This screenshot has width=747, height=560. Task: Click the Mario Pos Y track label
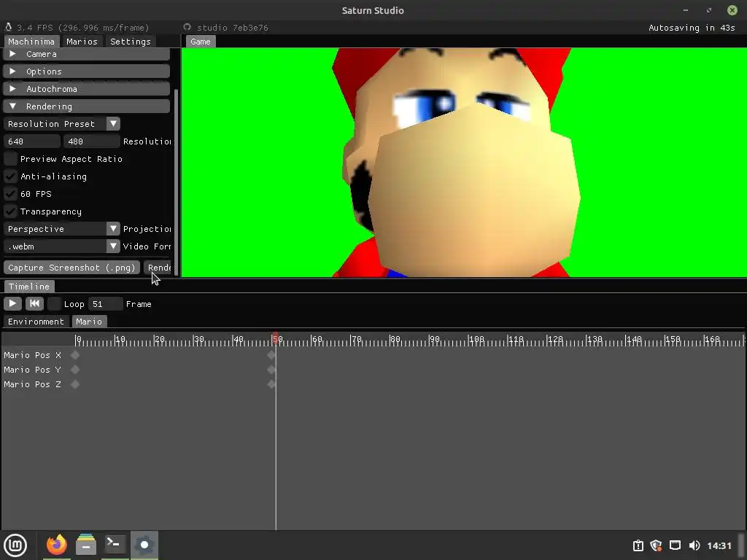[x=32, y=370]
